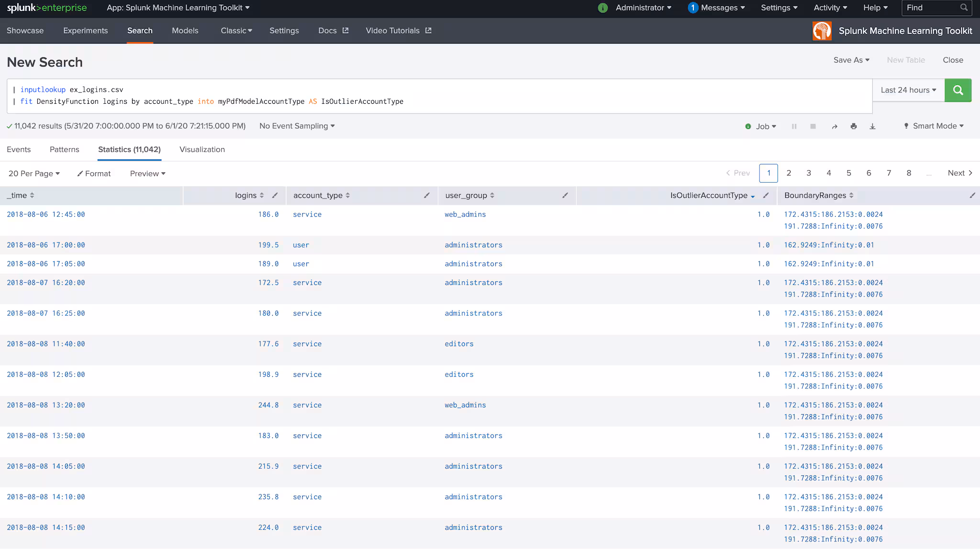Click the Next page link
Image resolution: width=980 pixels, height=549 pixels.
coord(959,173)
